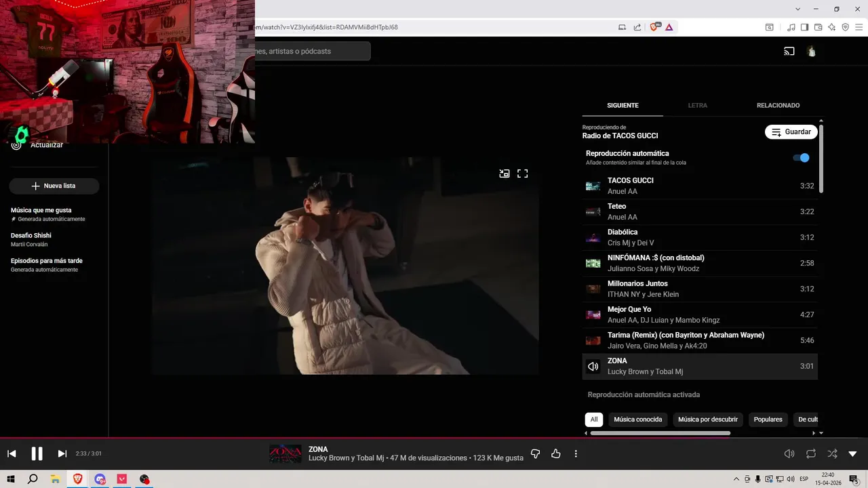Image resolution: width=868 pixels, height=488 pixels.
Task: Open taskbar volume control
Action: point(790,479)
